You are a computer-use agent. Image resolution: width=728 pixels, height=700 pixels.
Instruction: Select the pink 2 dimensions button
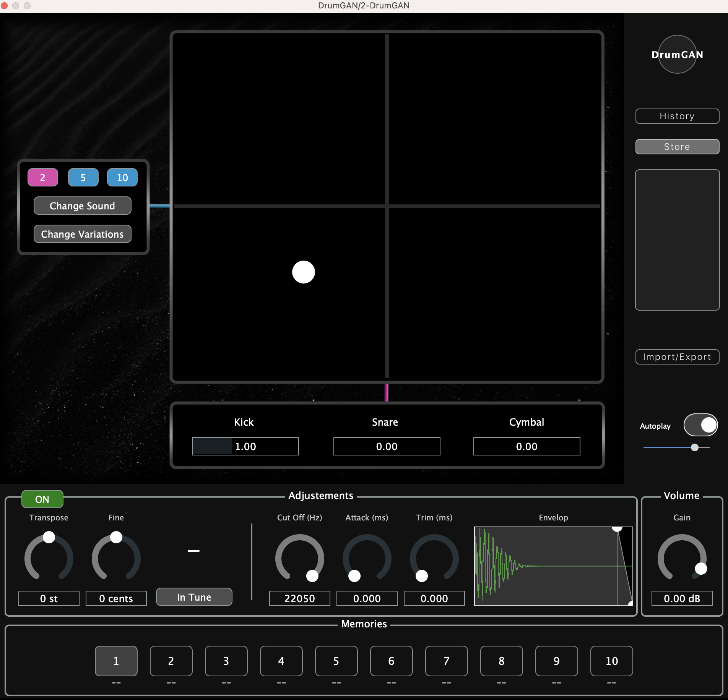point(43,177)
